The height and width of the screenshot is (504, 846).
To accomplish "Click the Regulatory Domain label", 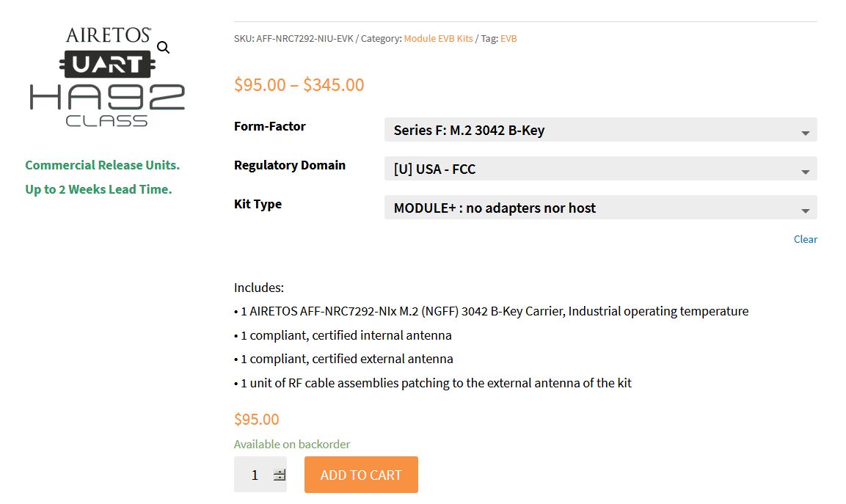I will [290, 165].
